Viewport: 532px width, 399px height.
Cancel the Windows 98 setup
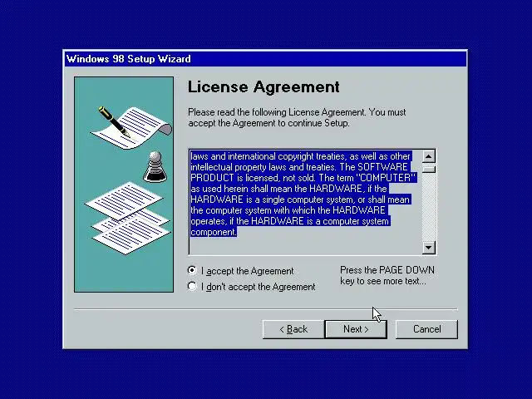click(x=426, y=329)
